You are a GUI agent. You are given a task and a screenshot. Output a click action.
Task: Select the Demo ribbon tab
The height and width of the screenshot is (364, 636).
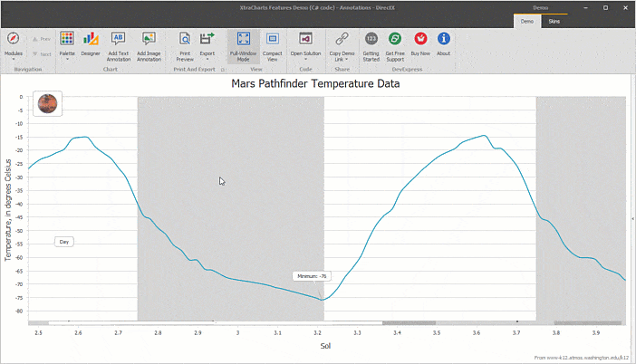[x=526, y=20]
